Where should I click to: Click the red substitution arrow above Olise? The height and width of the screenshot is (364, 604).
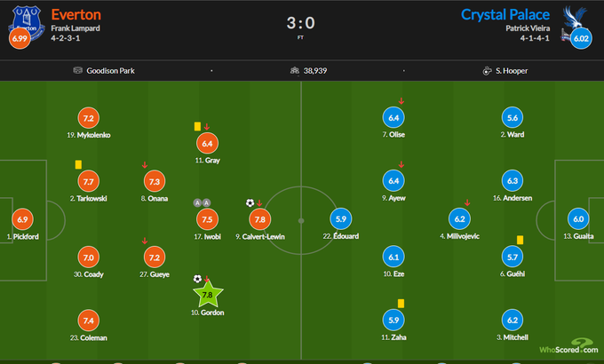pos(401,101)
